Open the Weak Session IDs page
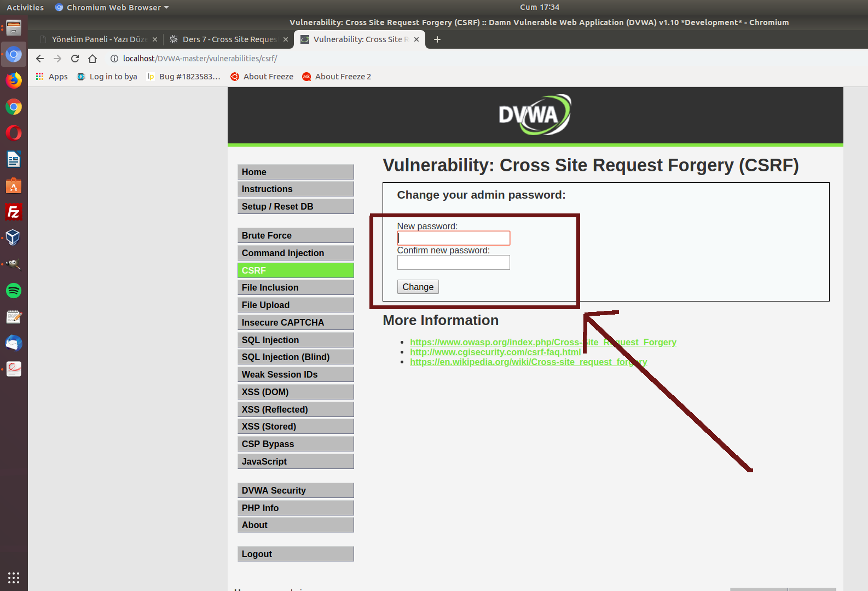Screen dimensions: 868x591 296,374
